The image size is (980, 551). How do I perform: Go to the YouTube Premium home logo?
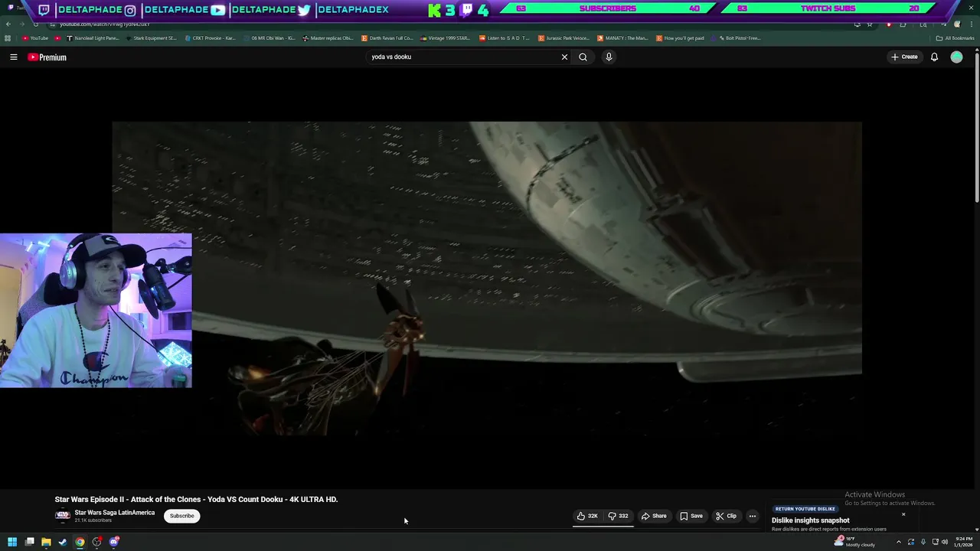47,57
